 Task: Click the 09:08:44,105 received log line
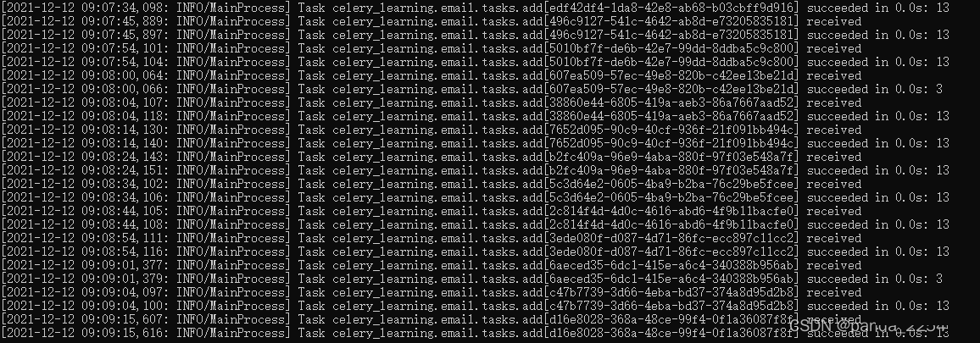pos(432,211)
